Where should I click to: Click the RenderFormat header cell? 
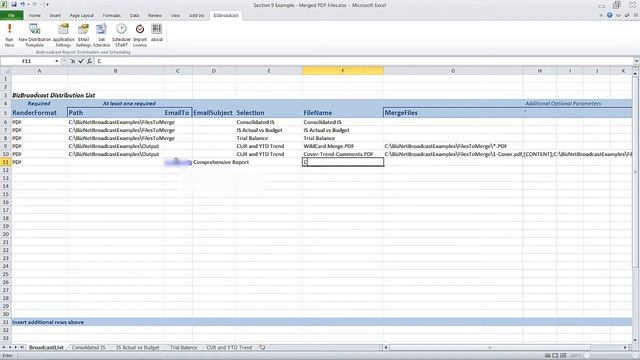click(x=39, y=113)
